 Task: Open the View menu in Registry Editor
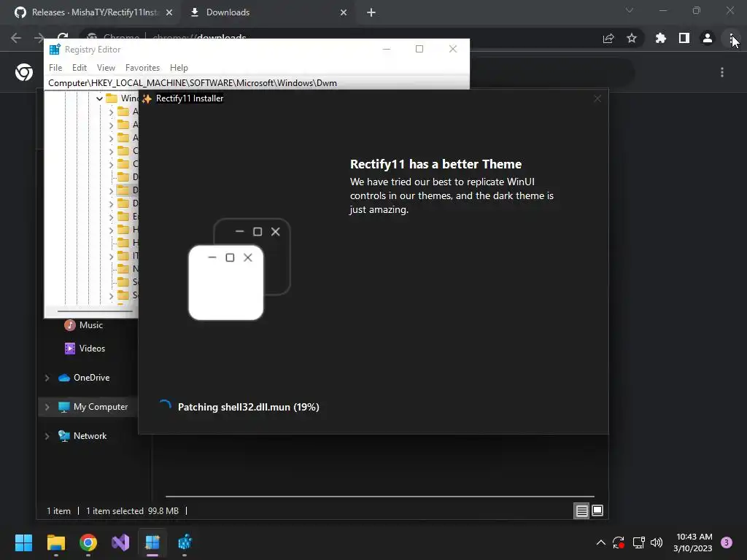click(106, 68)
